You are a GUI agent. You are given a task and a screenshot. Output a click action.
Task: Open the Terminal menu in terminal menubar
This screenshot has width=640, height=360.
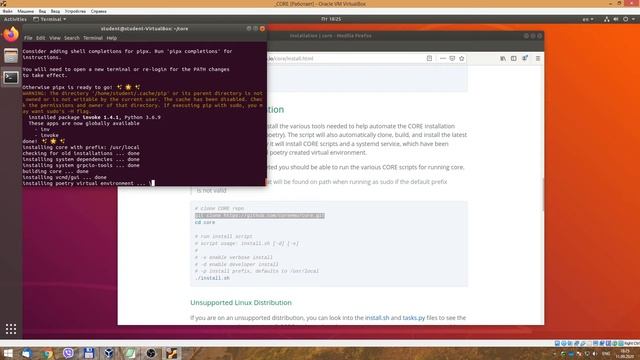coord(93,38)
